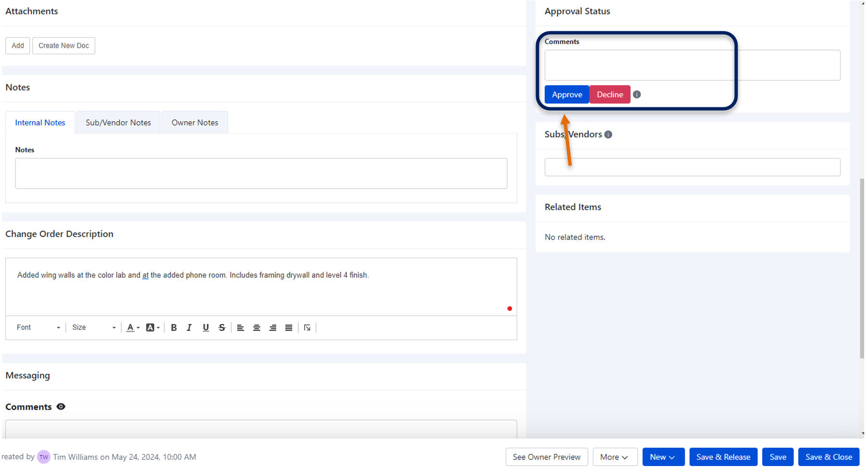Image resolution: width=868 pixels, height=468 pixels.
Task: Select the underline formatting icon
Action: 206,327
